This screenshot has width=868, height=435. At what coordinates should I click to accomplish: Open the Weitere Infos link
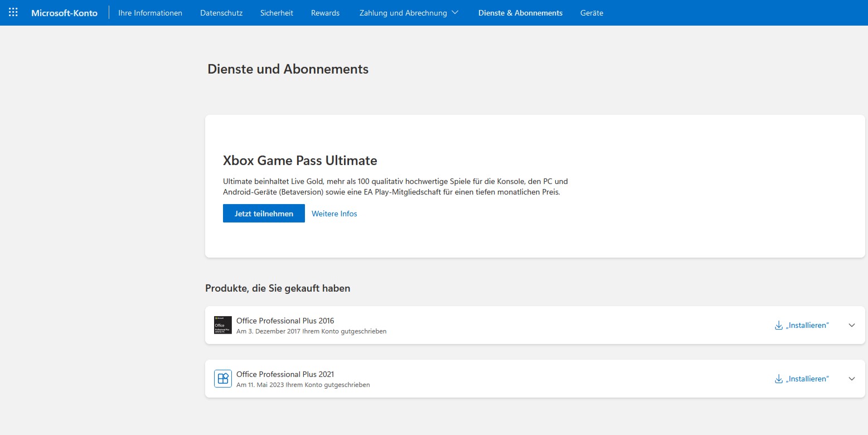334,214
